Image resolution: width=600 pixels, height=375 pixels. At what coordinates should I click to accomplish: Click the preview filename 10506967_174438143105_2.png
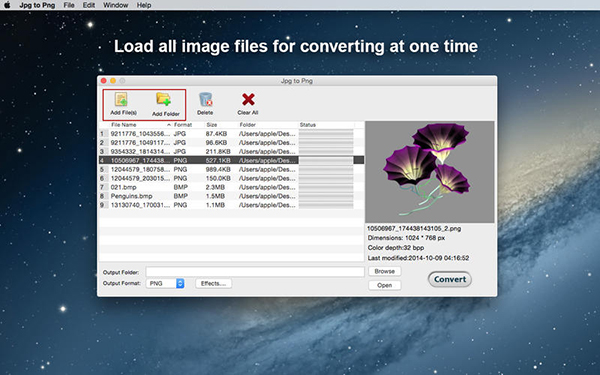pyautogui.click(x=414, y=228)
